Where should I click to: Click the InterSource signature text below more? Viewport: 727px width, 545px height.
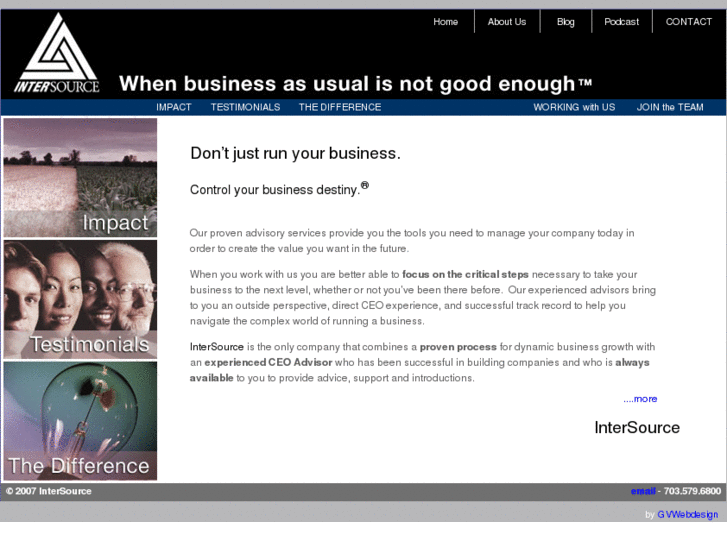coord(637,428)
